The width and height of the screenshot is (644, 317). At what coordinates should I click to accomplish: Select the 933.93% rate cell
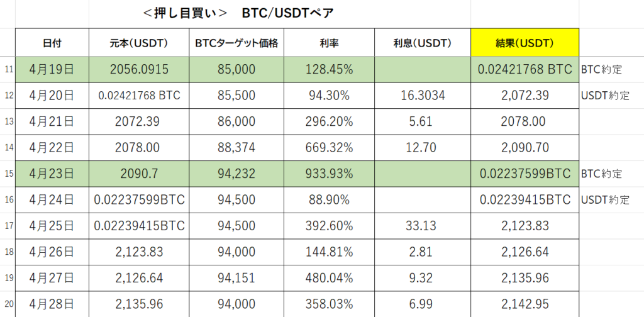tap(329, 174)
